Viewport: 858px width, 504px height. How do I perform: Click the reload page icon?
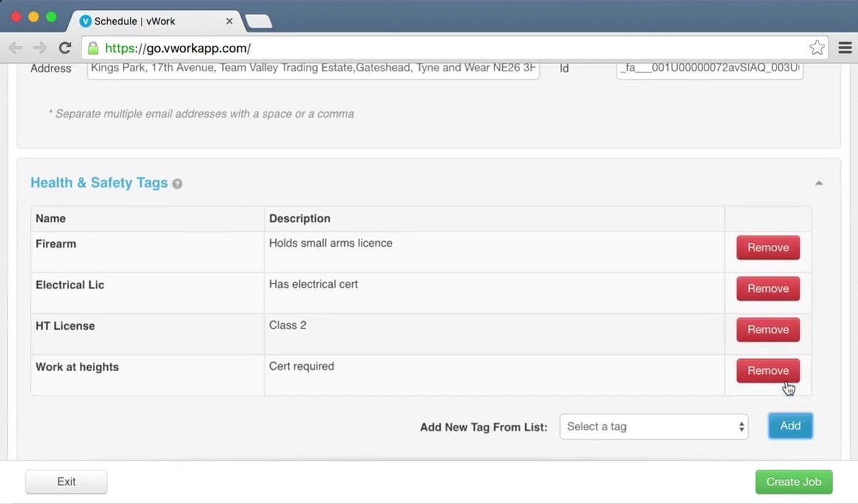tap(64, 48)
